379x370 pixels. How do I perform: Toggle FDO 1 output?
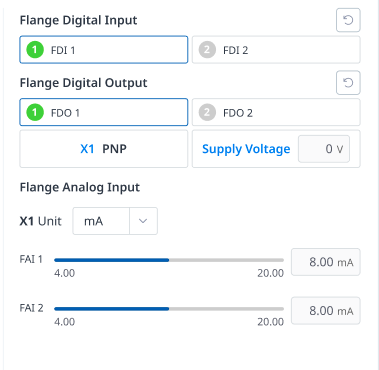(x=104, y=112)
